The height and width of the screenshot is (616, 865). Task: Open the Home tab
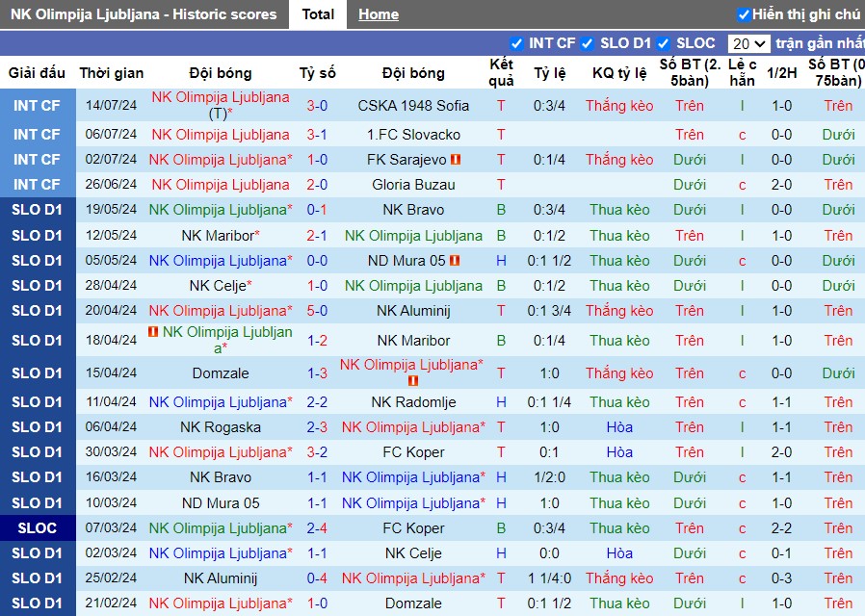pyautogui.click(x=379, y=14)
